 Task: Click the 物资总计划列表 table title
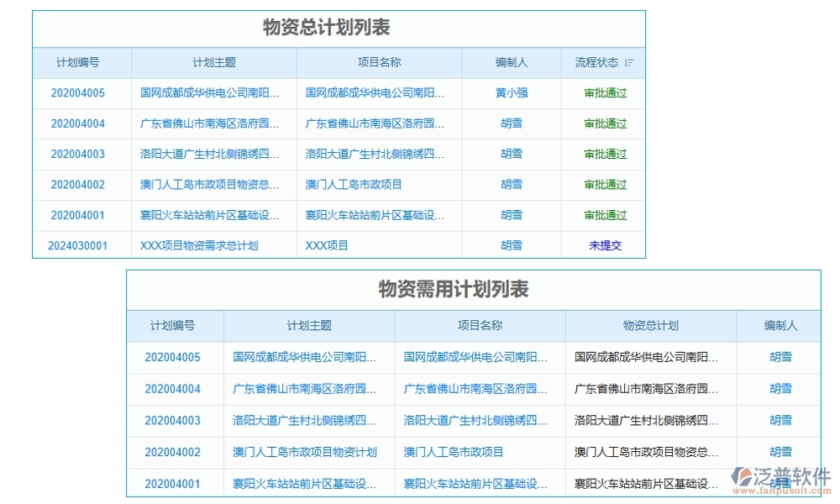coord(339,26)
